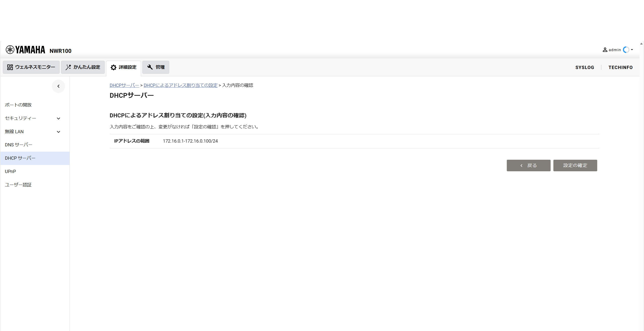Image resolution: width=644 pixels, height=331 pixels.
Task: Click the dashboard icon on ウェルネスモニター tab
Action: coord(10,67)
